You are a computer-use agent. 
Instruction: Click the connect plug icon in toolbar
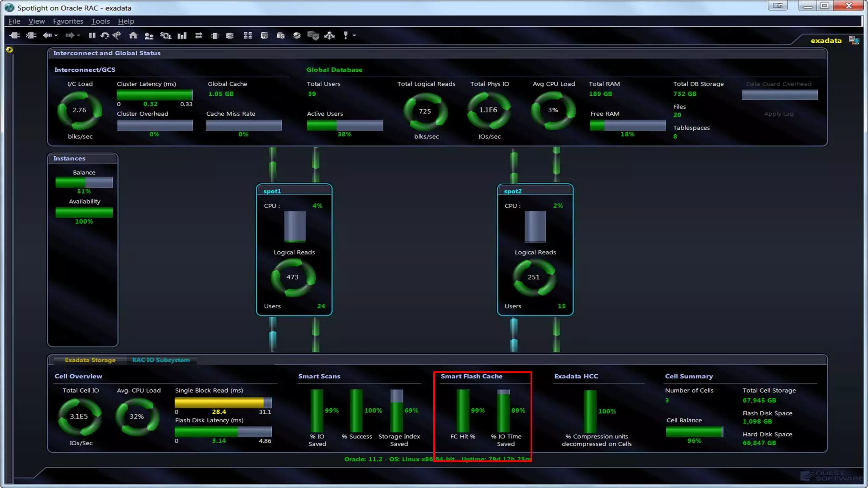coord(15,36)
